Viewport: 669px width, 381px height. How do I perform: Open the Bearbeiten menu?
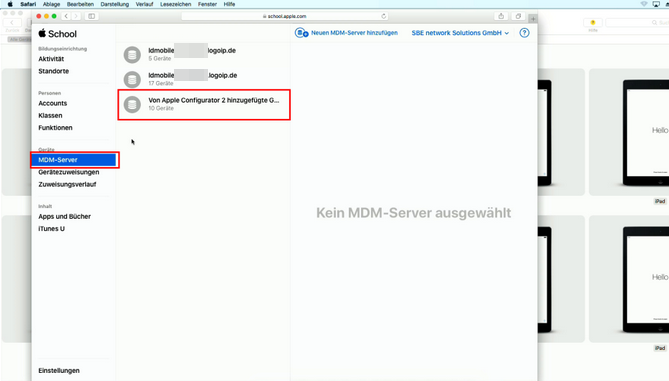click(80, 4)
